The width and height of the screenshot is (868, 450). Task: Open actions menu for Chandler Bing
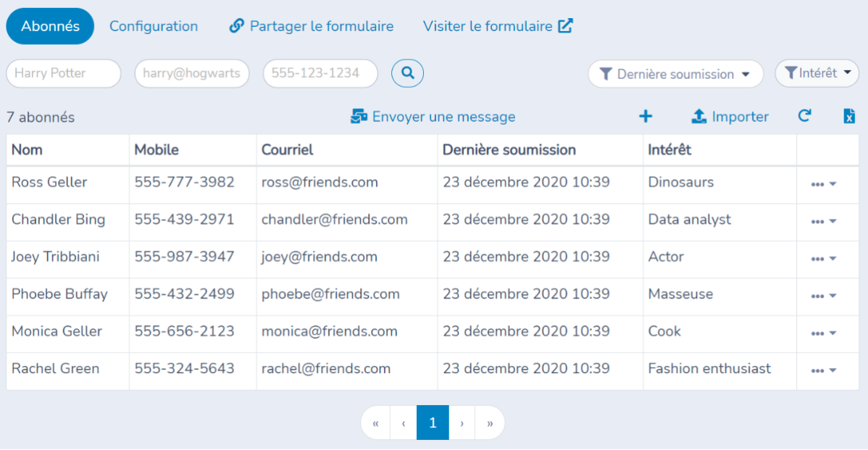(x=824, y=221)
